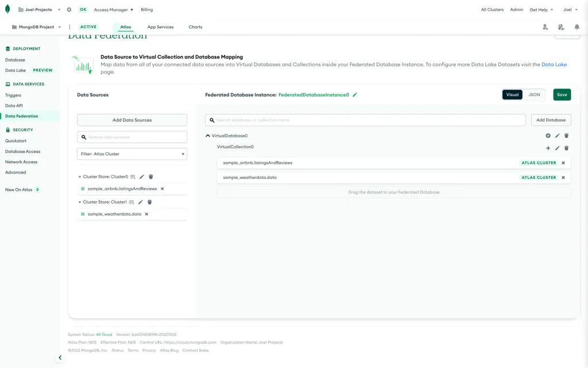
Task: Open the Data Lake page link
Action: pos(552,64)
